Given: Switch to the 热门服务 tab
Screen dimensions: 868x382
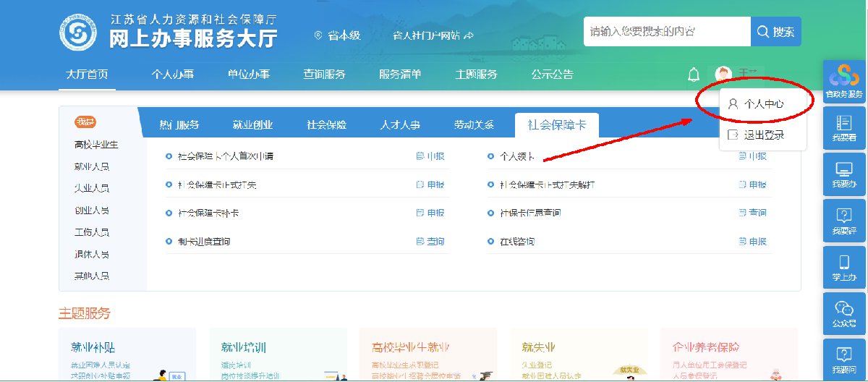Looking at the screenshot, I should [x=179, y=124].
